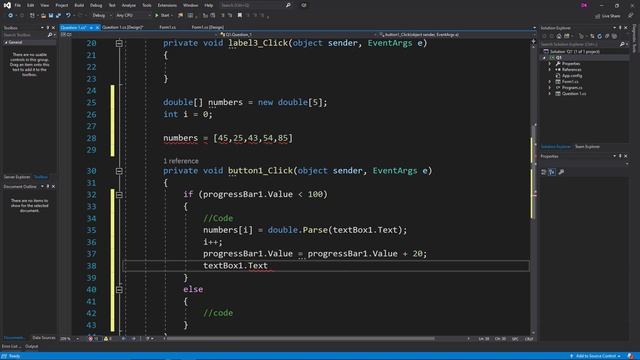Collapse the label3_Click method at line 20

coord(119,43)
